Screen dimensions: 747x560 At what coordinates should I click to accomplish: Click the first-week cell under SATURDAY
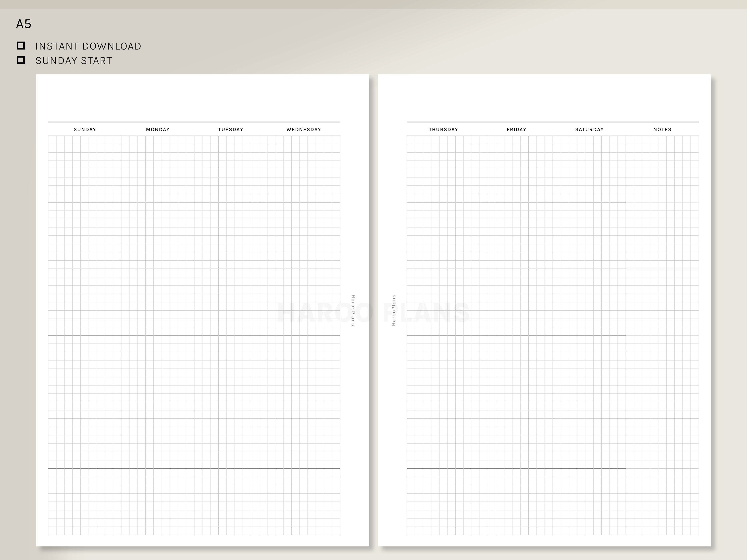589,169
